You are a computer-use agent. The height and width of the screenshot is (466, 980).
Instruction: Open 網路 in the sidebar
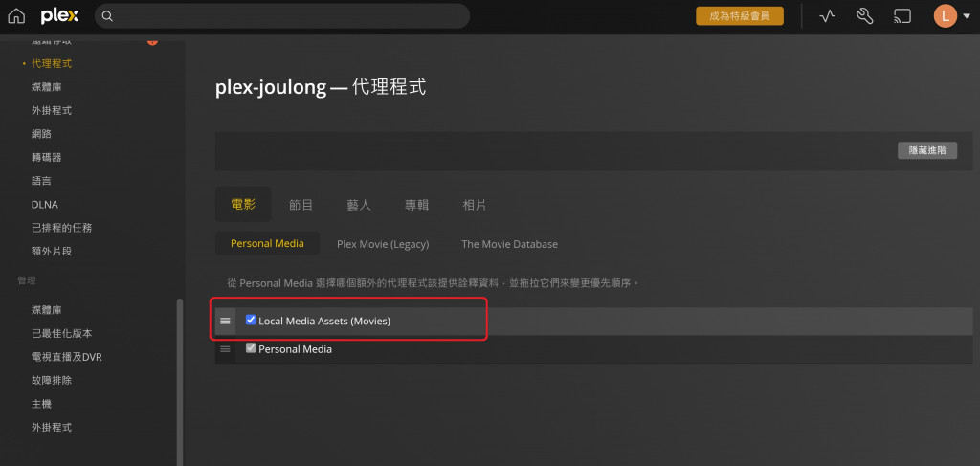click(41, 134)
